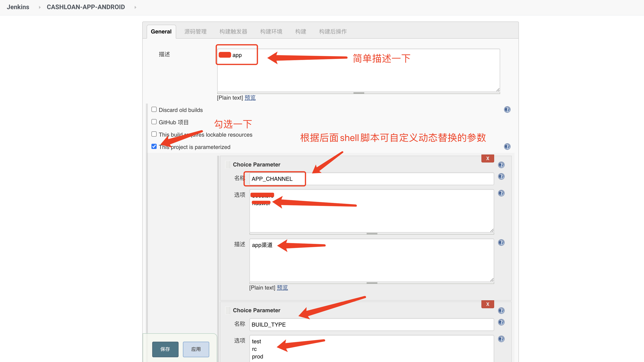The height and width of the screenshot is (362, 644).
Task: Uncheck This project is parameterized
Action: [x=154, y=146]
